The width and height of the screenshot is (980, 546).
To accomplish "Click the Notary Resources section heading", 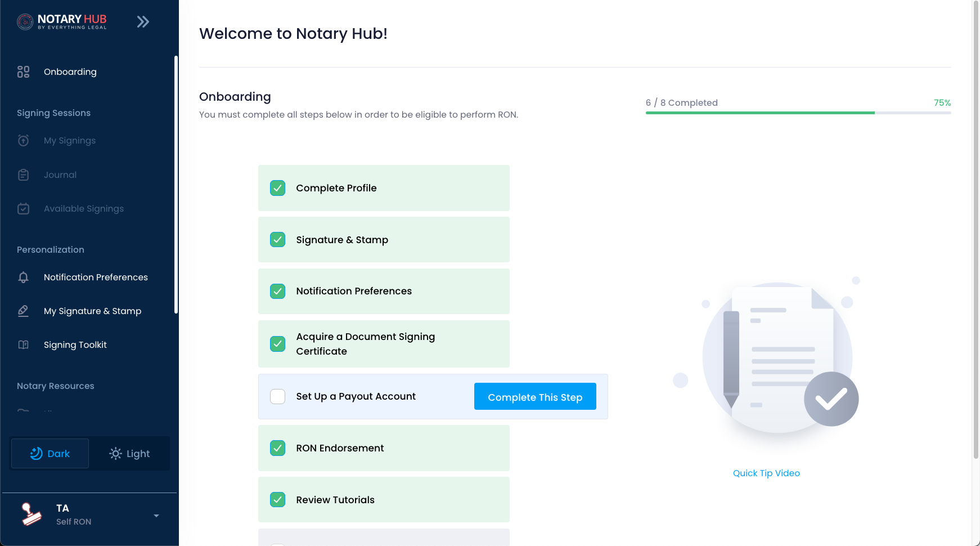I will [56, 386].
